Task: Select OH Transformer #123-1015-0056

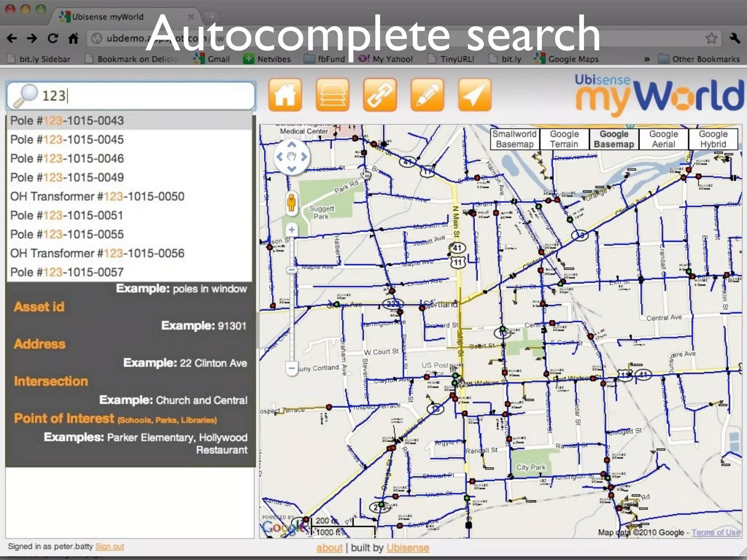Action: coord(129,253)
